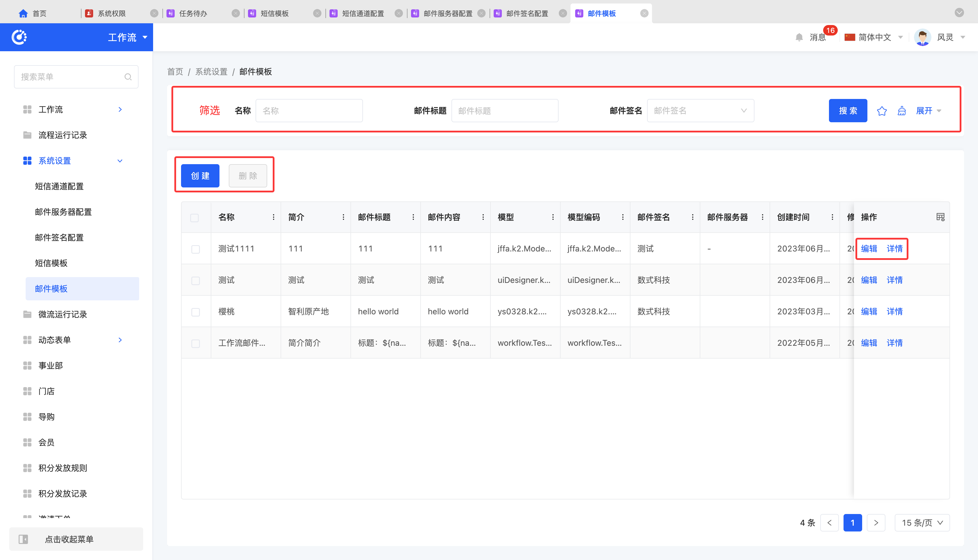Click the notification bell icon
This screenshot has height=560, width=978.
(x=799, y=37)
